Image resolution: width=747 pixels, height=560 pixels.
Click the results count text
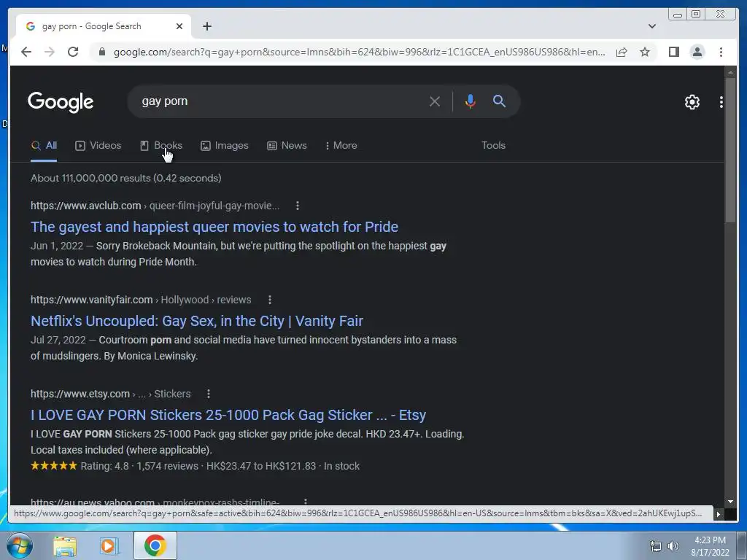(x=125, y=178)
